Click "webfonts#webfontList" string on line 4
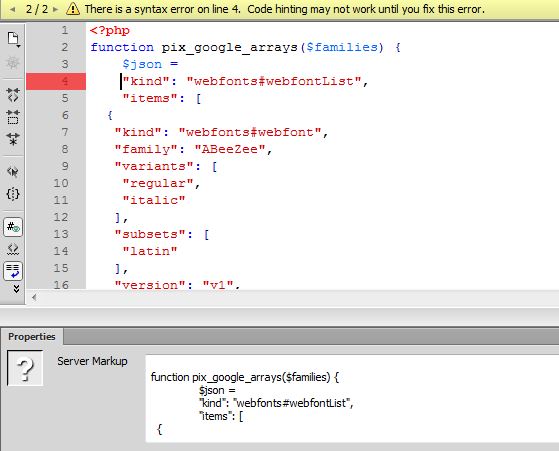Screen dimensions: 559x451 274,81
